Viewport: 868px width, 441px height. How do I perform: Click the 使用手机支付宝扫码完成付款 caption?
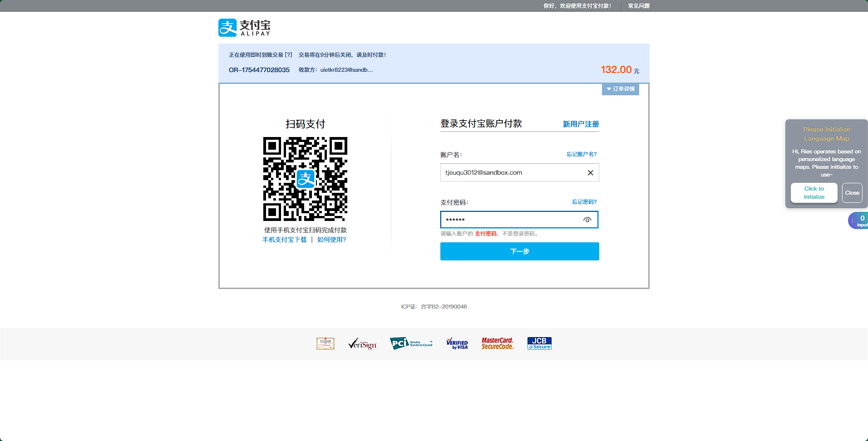pos(305,230)
